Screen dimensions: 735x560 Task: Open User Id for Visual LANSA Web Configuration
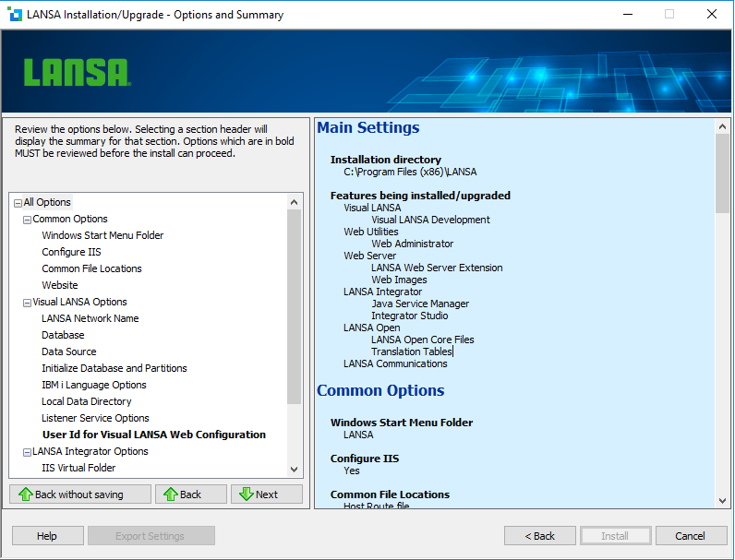click(153, 435)
